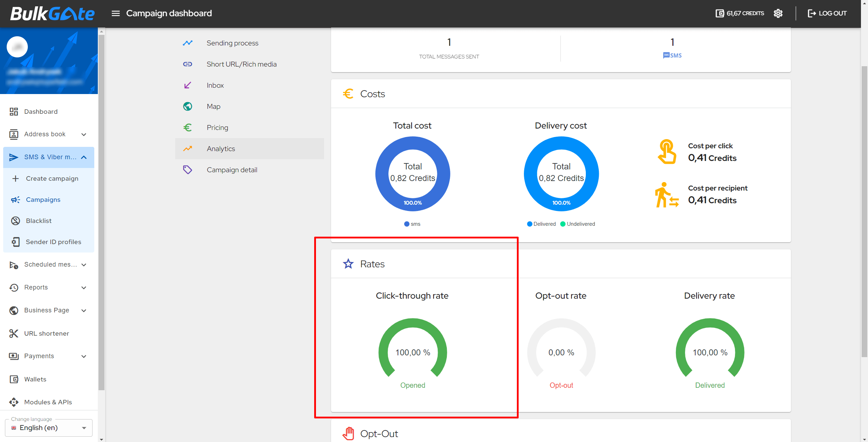Open the Sending process menu item
This screenshot has height=442, width=868.
pos(232,43)
